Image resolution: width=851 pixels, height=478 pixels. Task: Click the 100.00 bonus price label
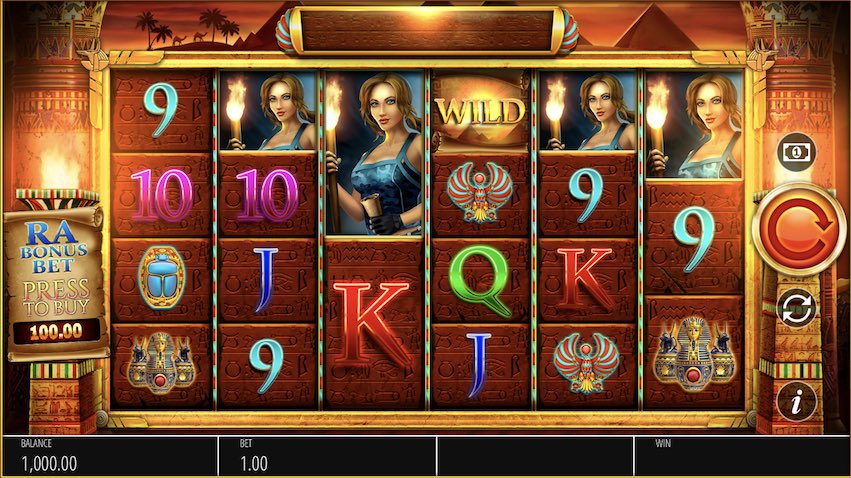coord(56,332)
